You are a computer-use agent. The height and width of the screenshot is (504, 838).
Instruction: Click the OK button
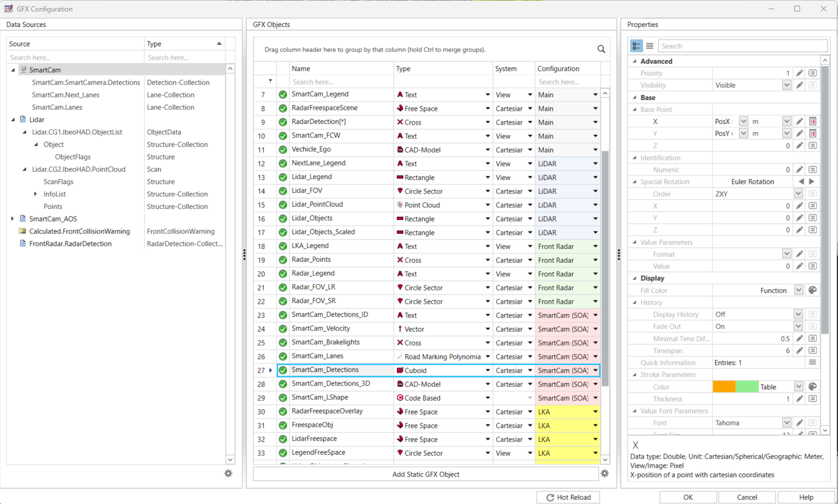[x=688, y=497]
